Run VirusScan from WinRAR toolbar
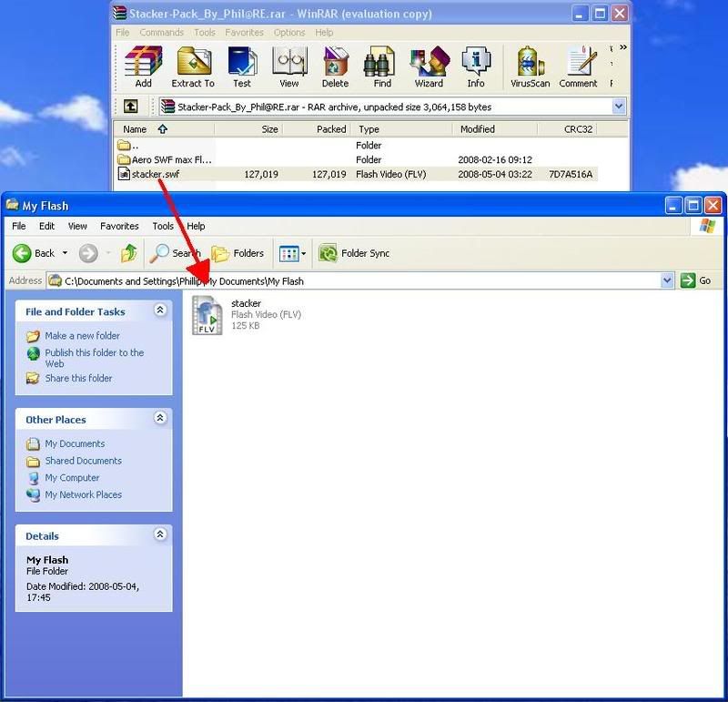728x702 pixels. coord(531,66)
